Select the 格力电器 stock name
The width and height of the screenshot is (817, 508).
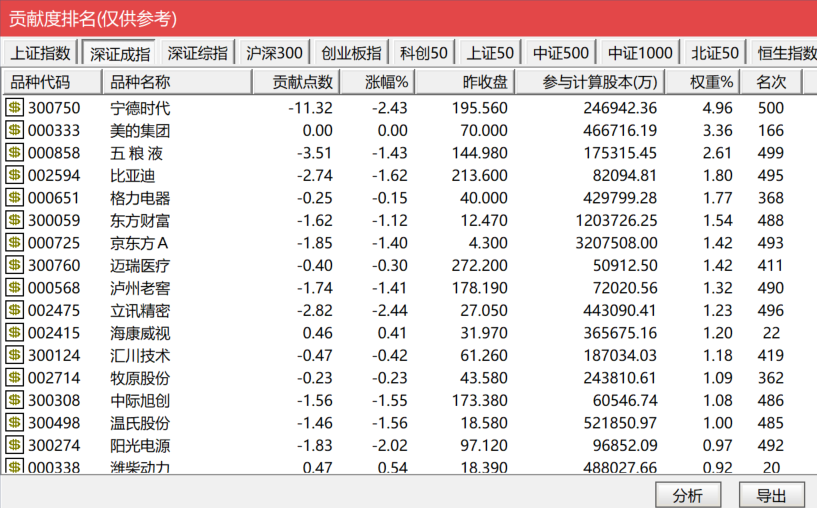tap(140, 198)
